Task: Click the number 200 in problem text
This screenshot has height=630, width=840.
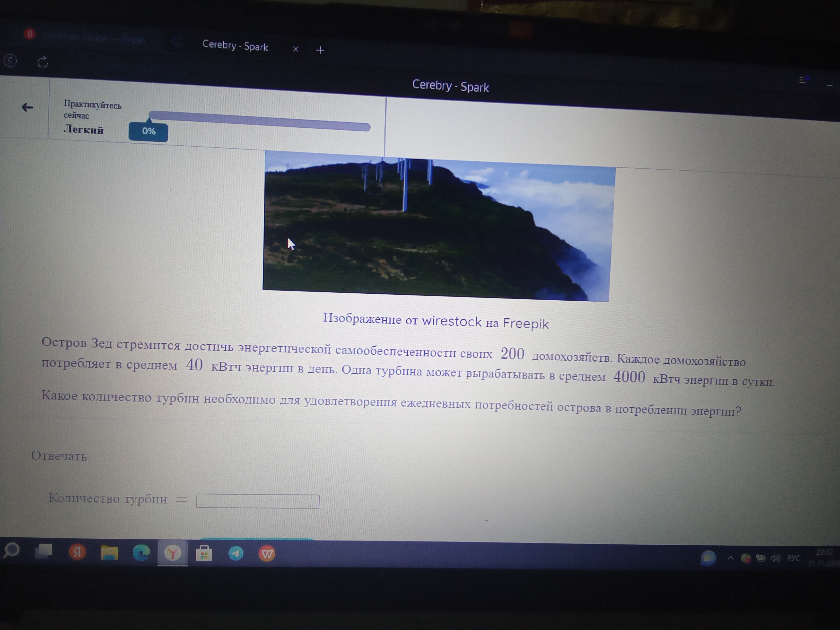Action: click(512, 354)
